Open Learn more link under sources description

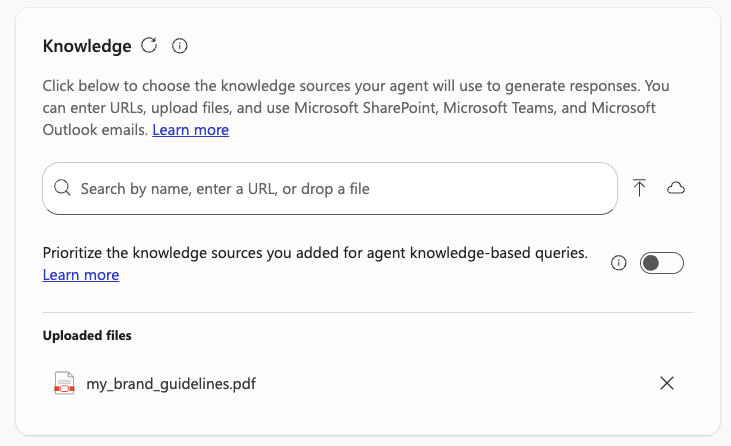(x=190, y=130)
